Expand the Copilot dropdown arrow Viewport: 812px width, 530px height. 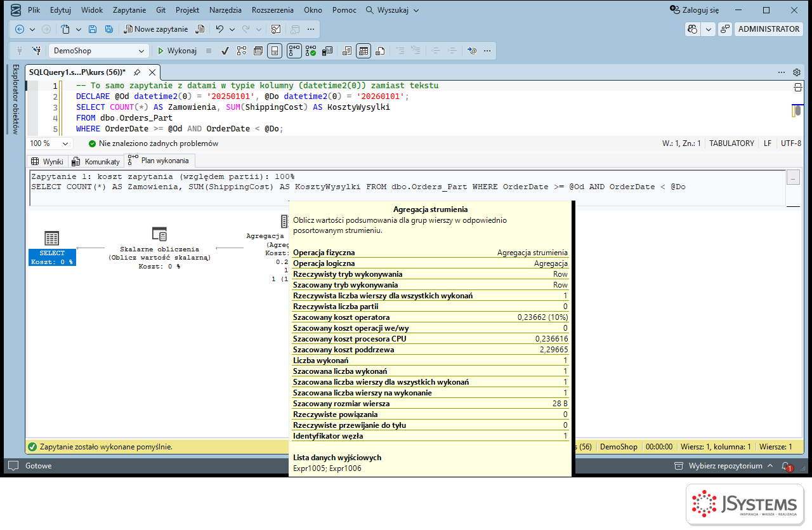coord(708,29)
